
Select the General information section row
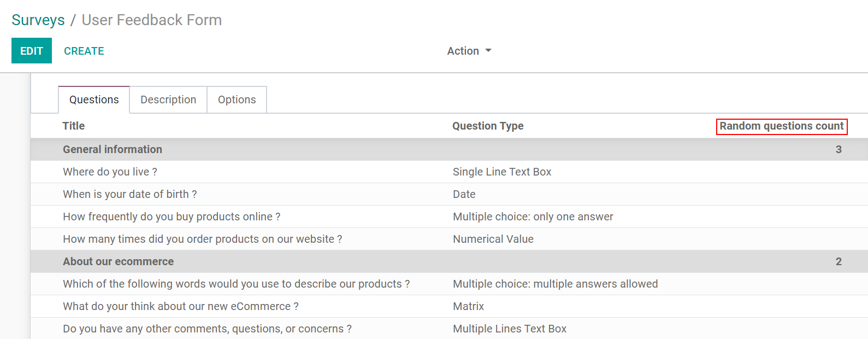coord(449,149)
